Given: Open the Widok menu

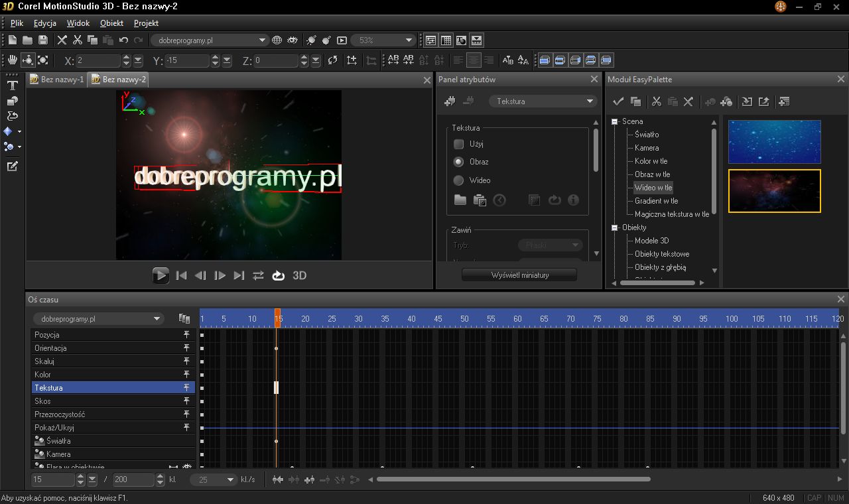Looking at the screenshot, I should [x=78, y=23].
